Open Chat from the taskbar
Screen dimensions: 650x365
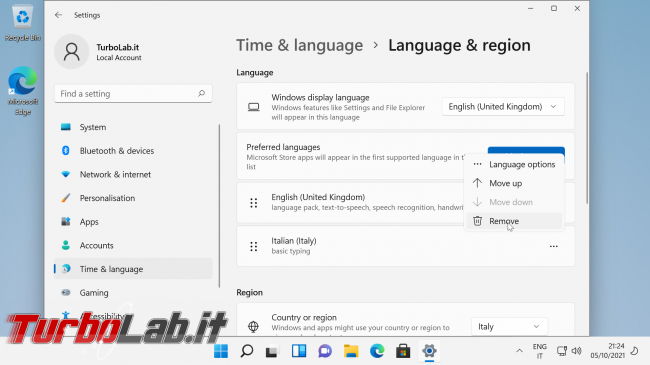coord(325,351)
